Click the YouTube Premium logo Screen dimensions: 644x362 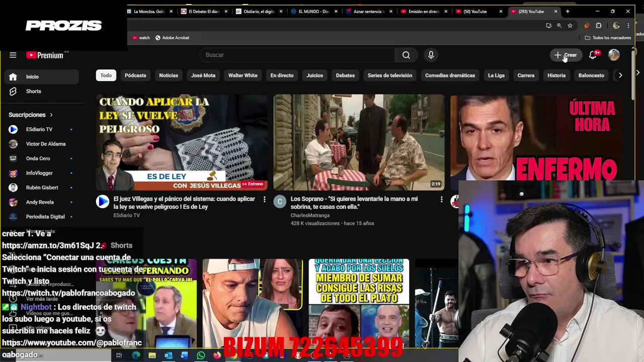pos(45,55)
